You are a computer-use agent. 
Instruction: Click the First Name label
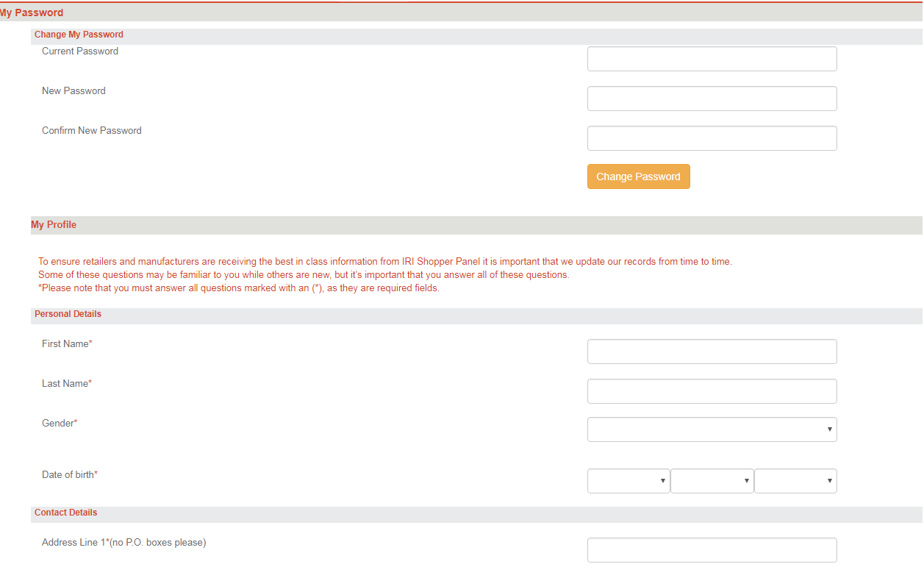[66, 344]
